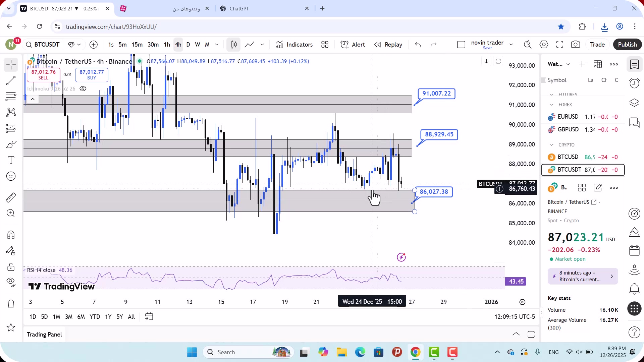Open the Indicators dialog
The width and height of the screenshot is (644, 362).
[294, 45]
